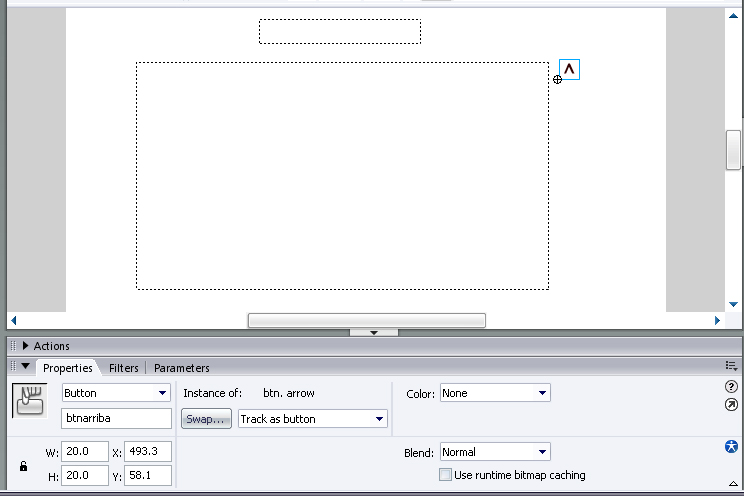Screen dimensions: 744x496
Task: Click the btnarriba instance name field
Action: point(116,418)
